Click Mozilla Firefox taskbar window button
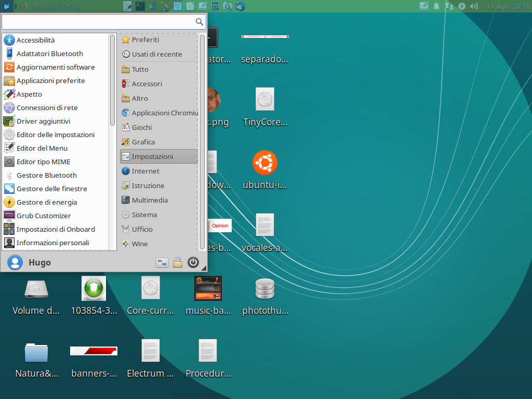This screenshot has width=532, height=399. pyautogui.click(x=51, y=6)
